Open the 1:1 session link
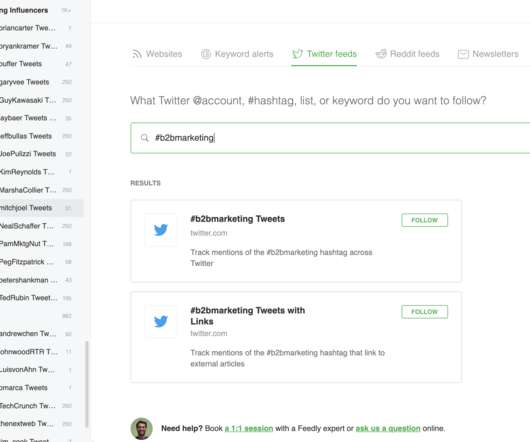 [249, 428]
